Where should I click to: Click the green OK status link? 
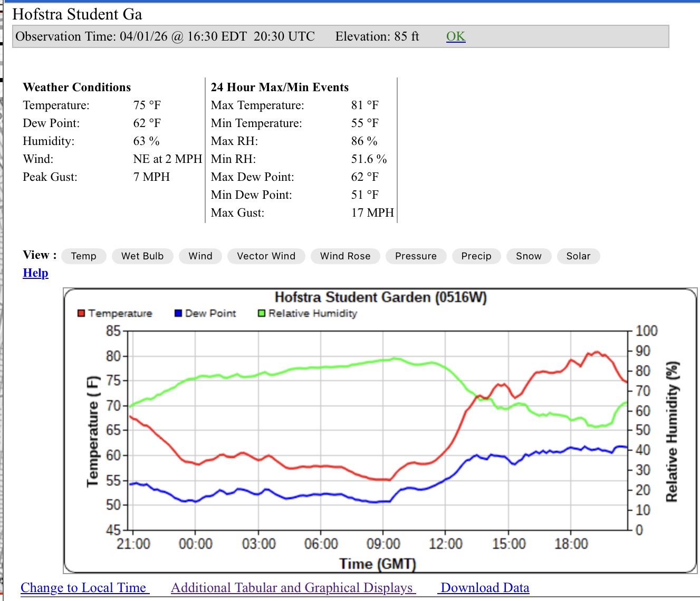pyautogui.click(x=456, y=36)
